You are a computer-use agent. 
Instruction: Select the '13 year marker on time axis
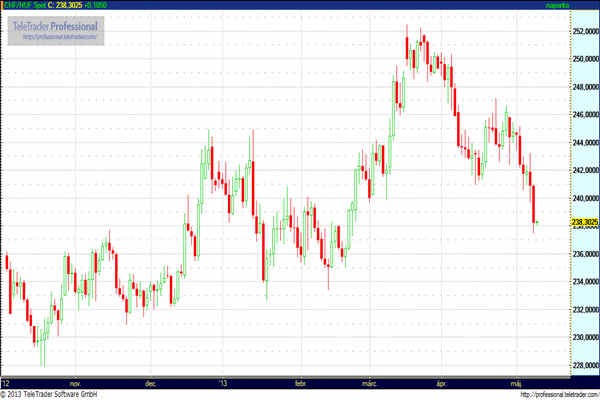point(224,382)
